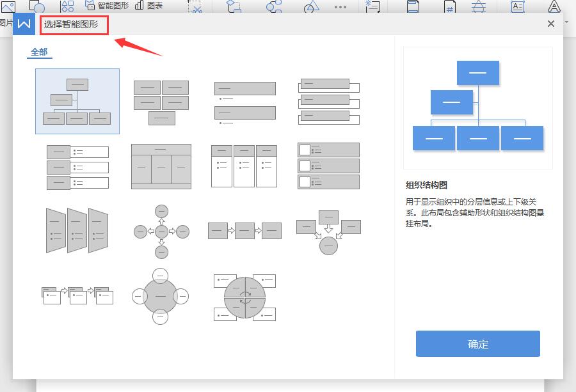Select the trapezoid list layout
Screen dimensions: 576x392
[x=77, y=230]
